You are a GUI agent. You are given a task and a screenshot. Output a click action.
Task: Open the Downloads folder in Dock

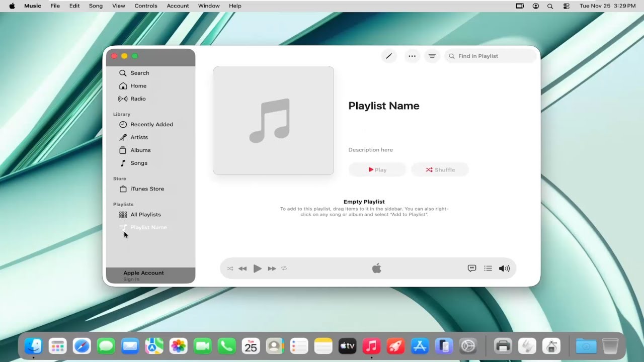click(586, 346)
